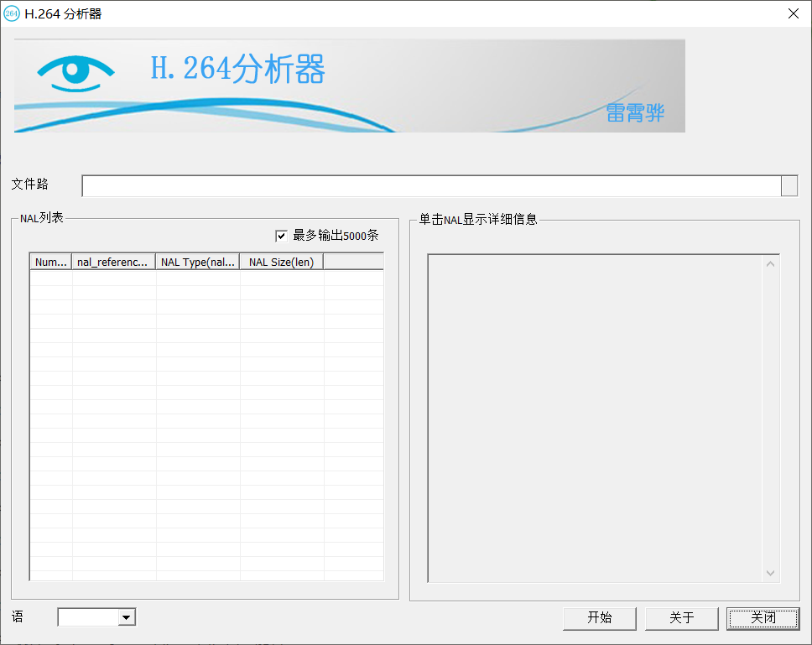Click the up scroll arrow of detail panel
Image resolution: width=812 pixels, height=645 pixels.
click(770, 263)
